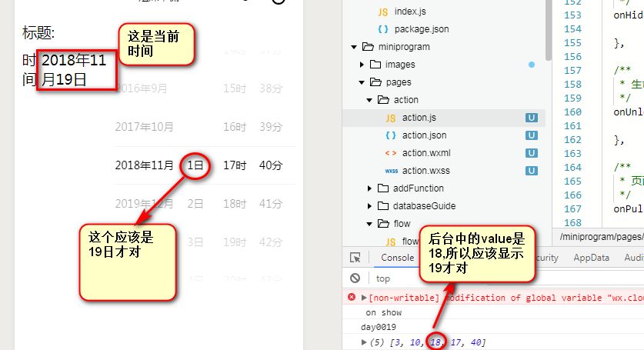Click the angle-bracket icon beside action.wxml
Image resolution: width=644 pixels, height=350 pixels.
tap(391, 153)
